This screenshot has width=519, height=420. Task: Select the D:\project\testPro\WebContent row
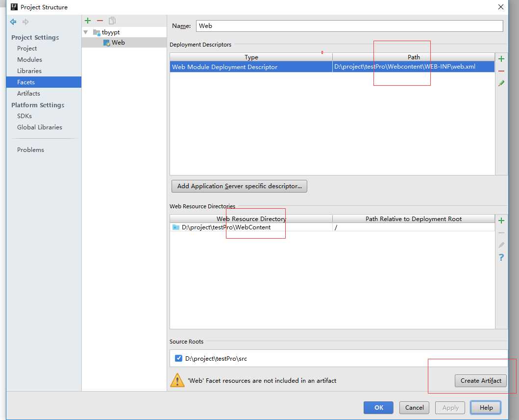332,227
